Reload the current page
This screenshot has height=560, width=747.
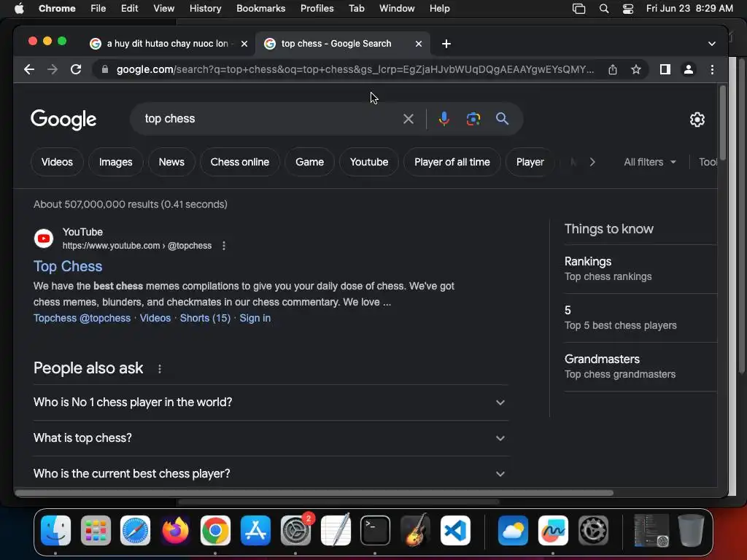(x=76, y=69)
